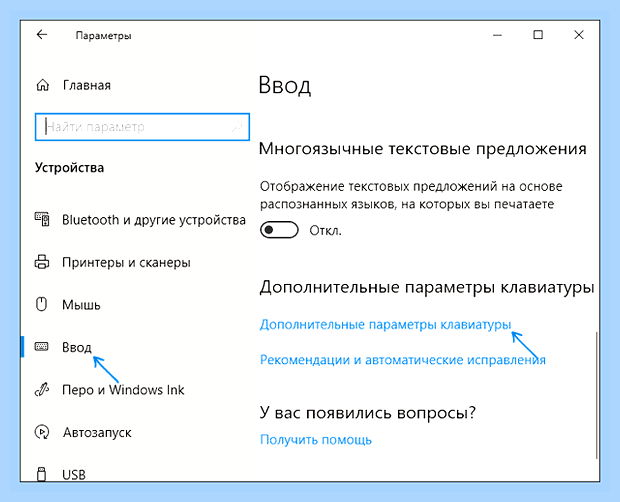Click the У вас появились вопросы? heading

367,413
